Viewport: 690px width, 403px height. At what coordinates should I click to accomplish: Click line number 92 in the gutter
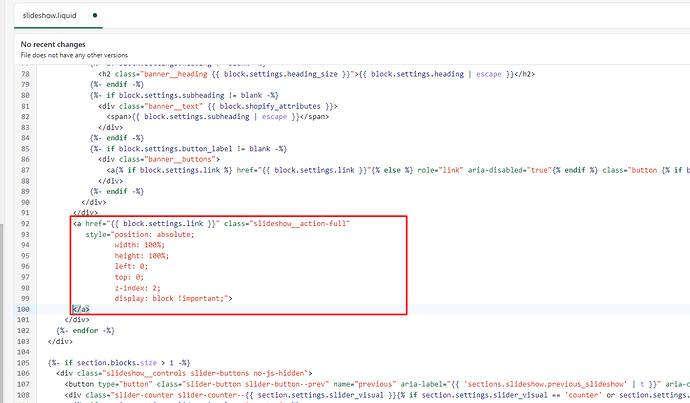click(x=25, y=223)
